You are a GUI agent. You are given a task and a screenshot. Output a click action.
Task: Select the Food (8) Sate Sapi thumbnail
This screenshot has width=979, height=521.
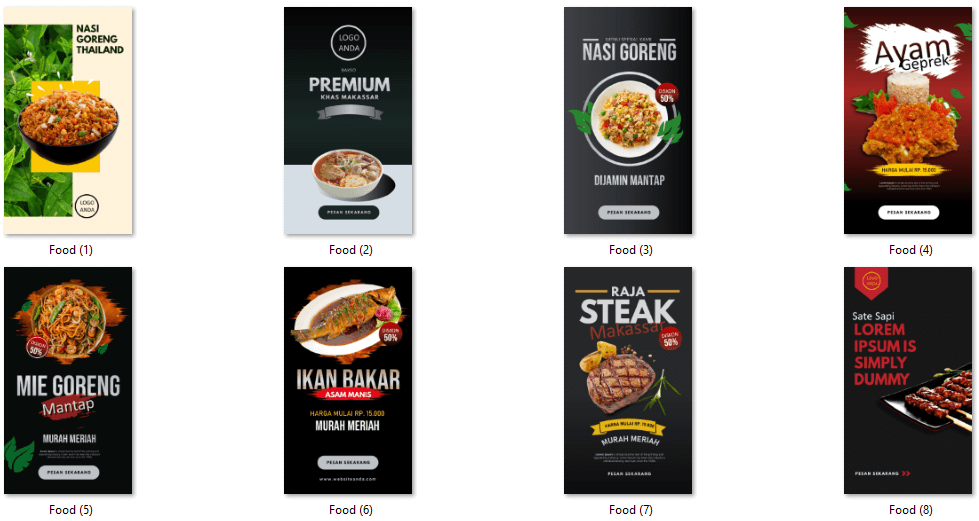coord(908,380)
